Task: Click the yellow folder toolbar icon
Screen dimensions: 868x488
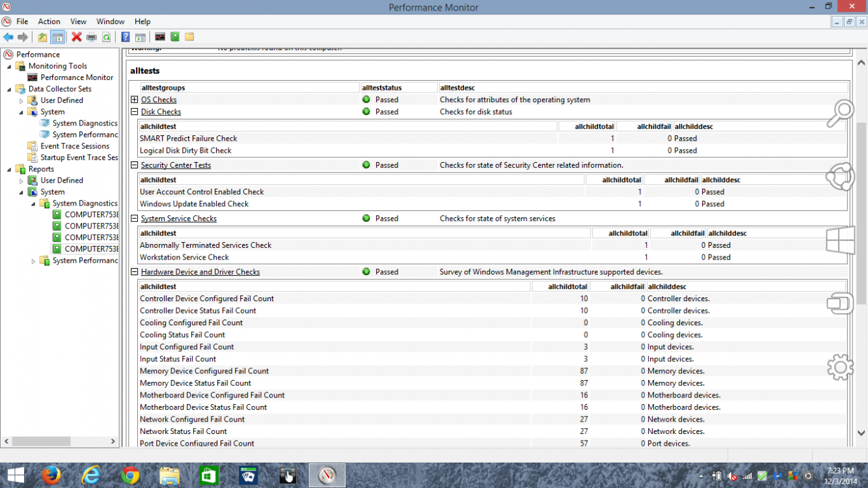Action: tap(189, 37)
